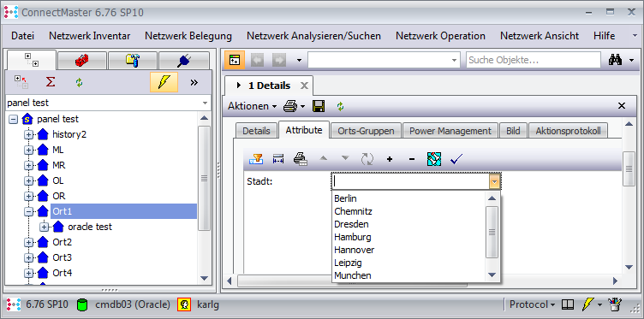Open the Aktionen dropdown menu
This screenshot has width=644, height=319.
click(253, 106)
